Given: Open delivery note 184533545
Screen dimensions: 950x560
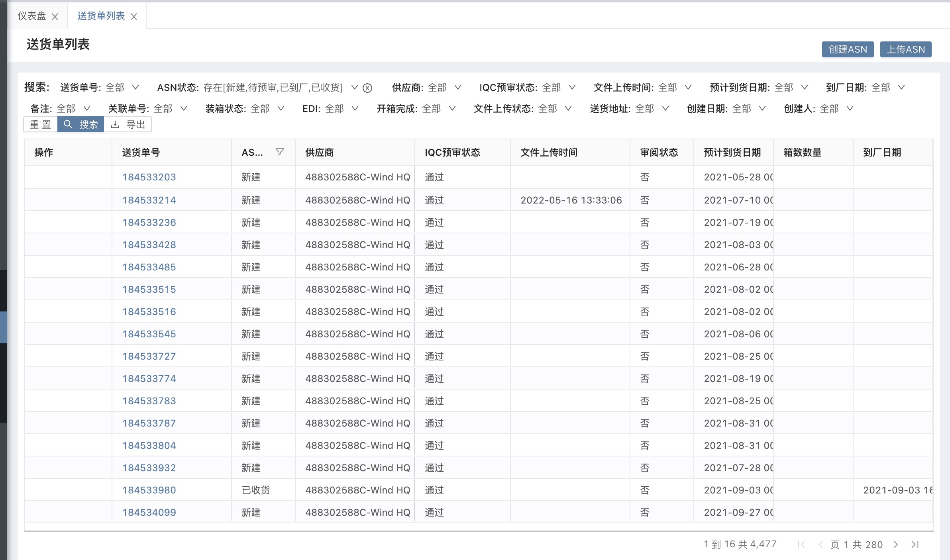Looking at the screenshot, I should (x=149, y=334).
